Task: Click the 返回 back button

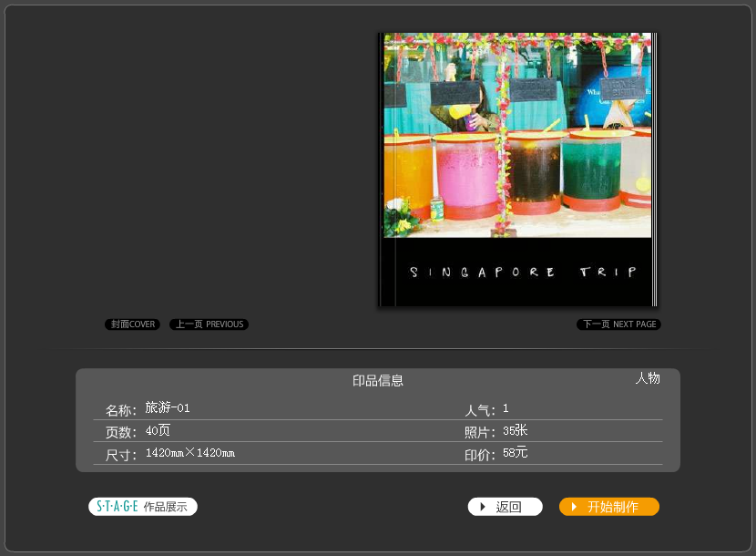Action: click(505, 507)
